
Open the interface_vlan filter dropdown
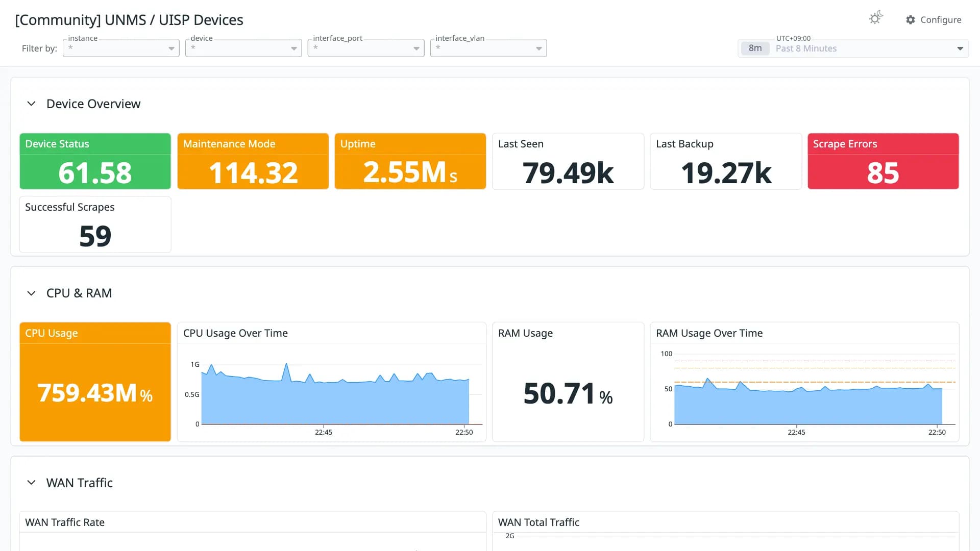[x=488, y=48]
